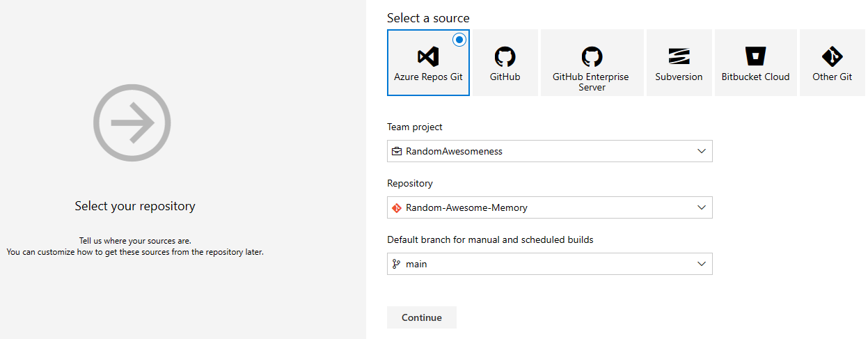Click the 'Team project' label
Viewport: 868px width, 339px height.
tap(415, 127)
